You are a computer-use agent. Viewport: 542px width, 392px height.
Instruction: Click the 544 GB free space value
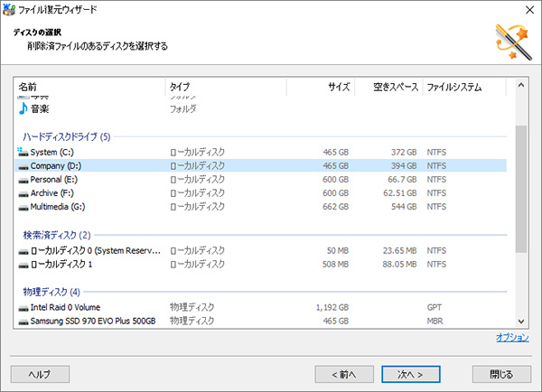tap(404, 207)
